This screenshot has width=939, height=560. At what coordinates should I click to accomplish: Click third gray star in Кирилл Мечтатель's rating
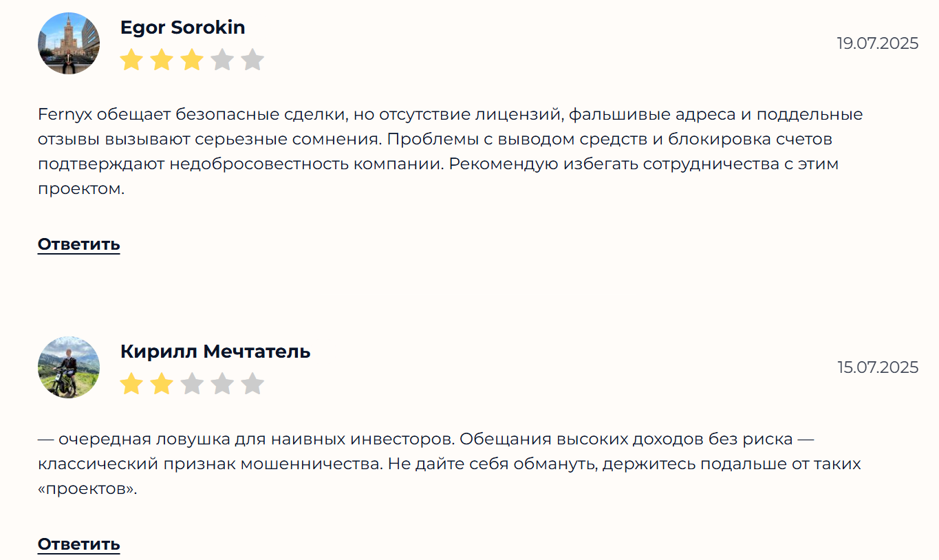click(192, 384)
